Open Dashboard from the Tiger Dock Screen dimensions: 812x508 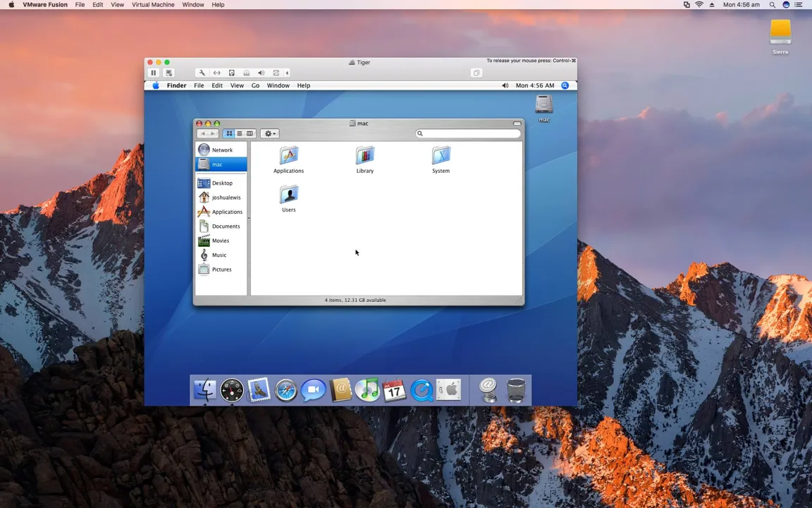[232, 389]
